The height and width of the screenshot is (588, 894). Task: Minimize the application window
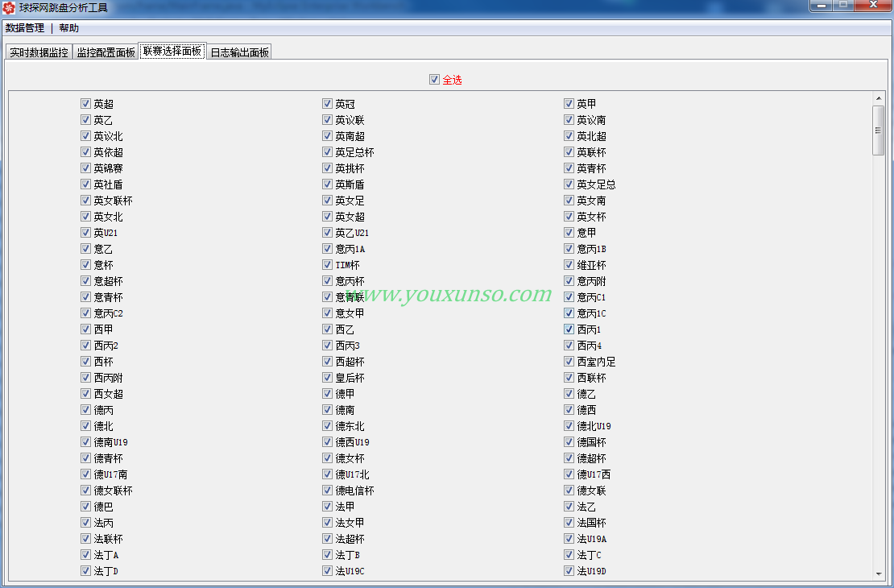click(x=821, y=6)
